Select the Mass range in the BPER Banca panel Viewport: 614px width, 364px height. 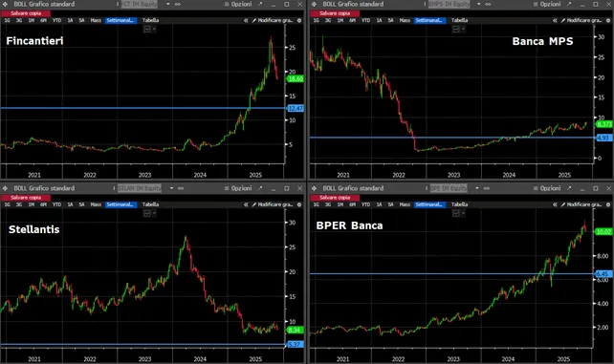(x=405, y=204)
